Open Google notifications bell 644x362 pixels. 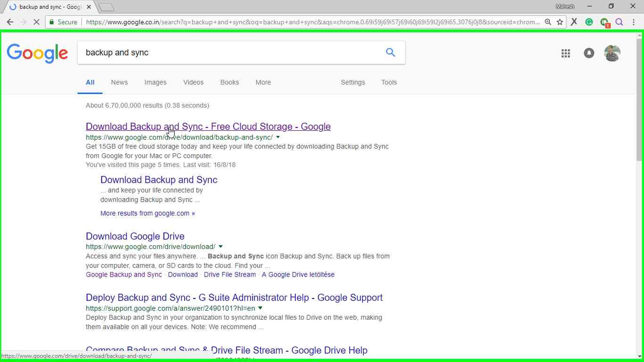[x=589, y=53]
